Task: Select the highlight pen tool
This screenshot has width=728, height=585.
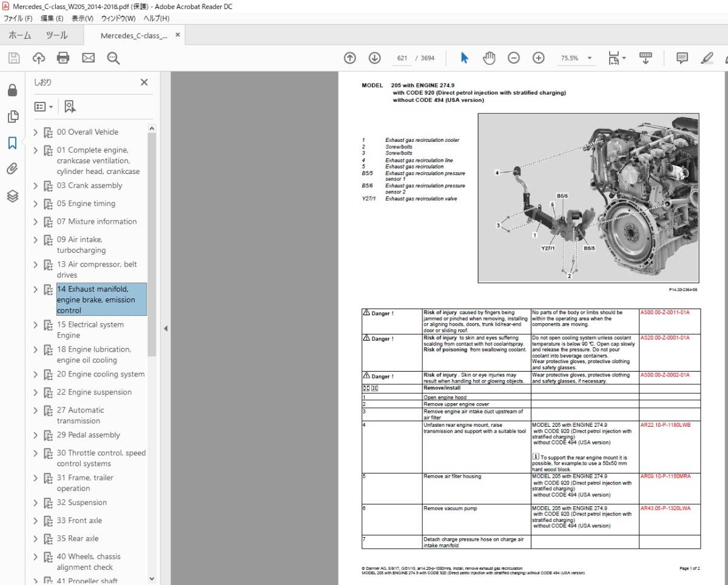Action: 707,58
